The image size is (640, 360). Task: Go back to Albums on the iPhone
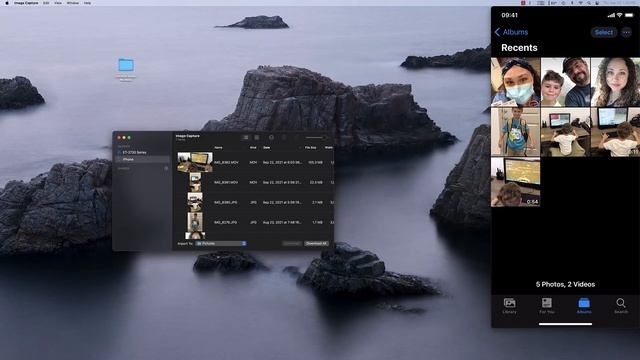pos(511,32)
